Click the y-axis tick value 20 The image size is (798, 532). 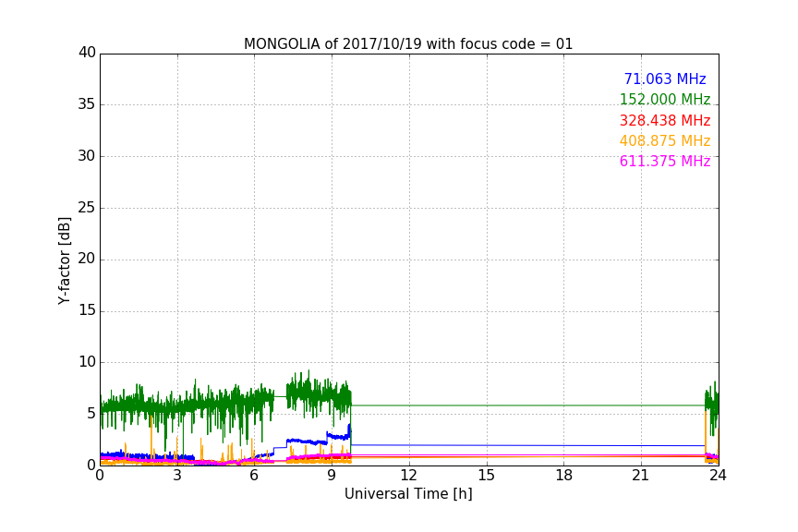[87, 260]
